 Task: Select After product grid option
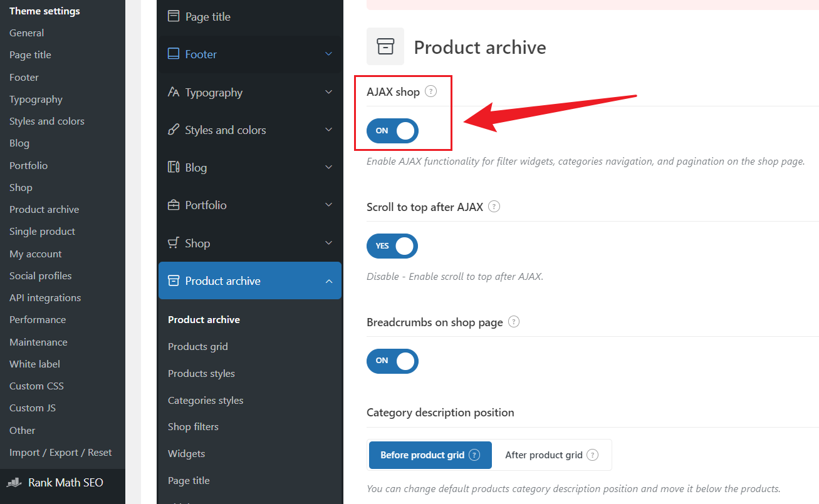pyautogui.click(x=544, y=455)
